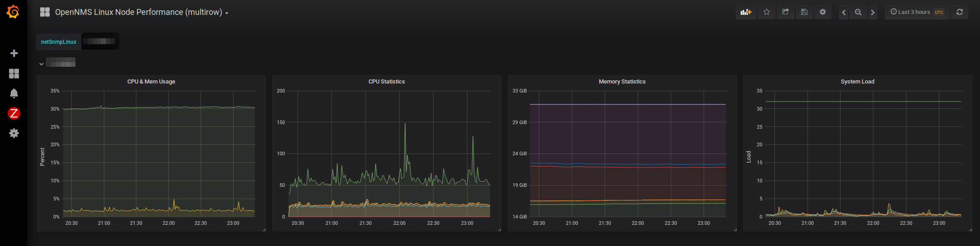Open the Configuration gear in sidebar
The image size is (980, 246).
coord(14,133)
